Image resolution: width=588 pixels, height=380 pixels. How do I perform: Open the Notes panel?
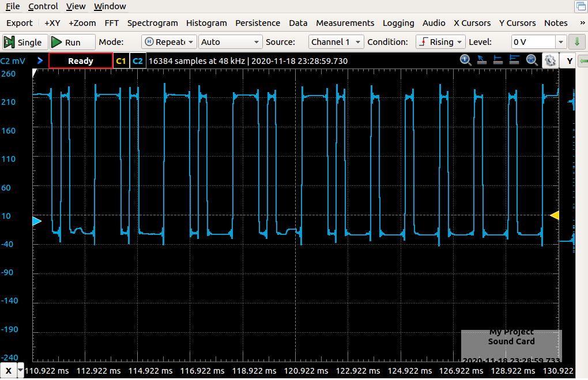(556, 23)
